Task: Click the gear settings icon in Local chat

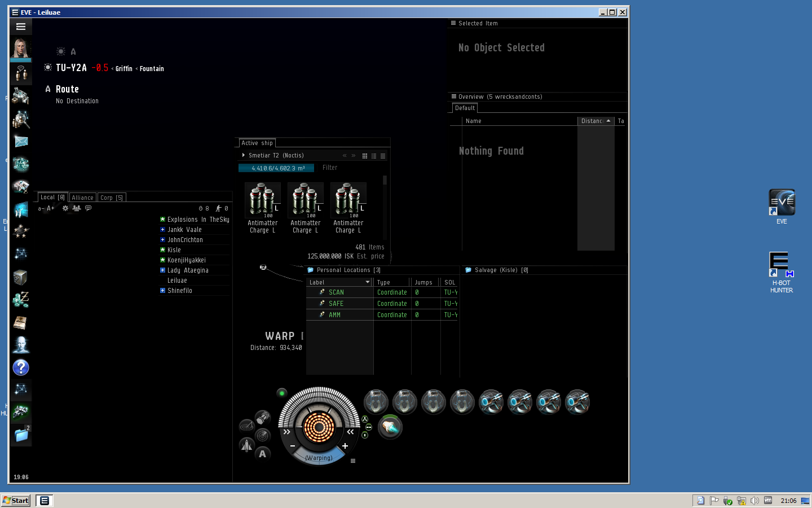Action: [65, 208]
